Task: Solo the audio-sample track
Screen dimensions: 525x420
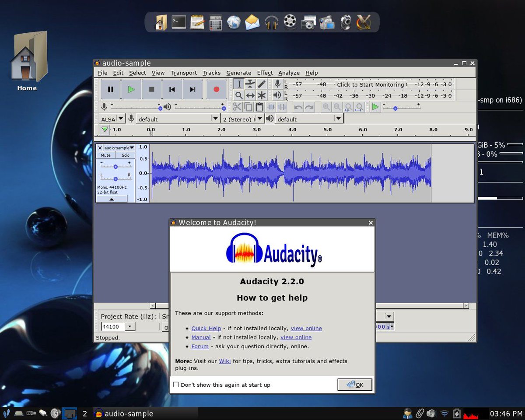Action: click(x=126, y=155)
